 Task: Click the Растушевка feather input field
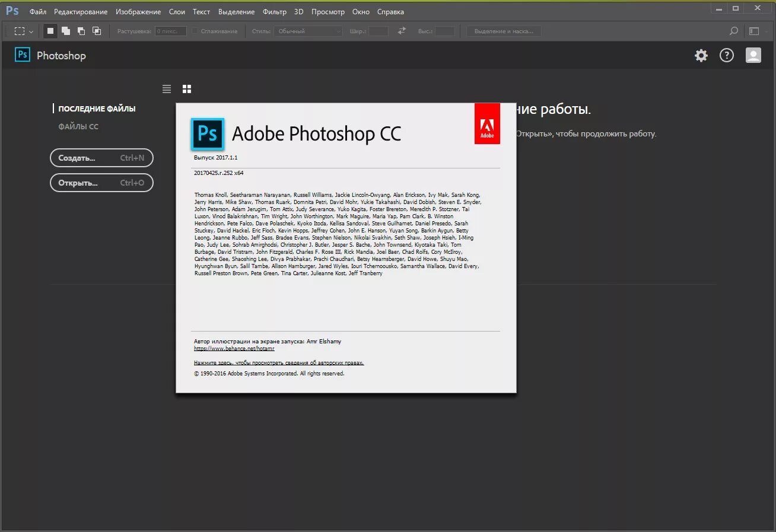171,31
